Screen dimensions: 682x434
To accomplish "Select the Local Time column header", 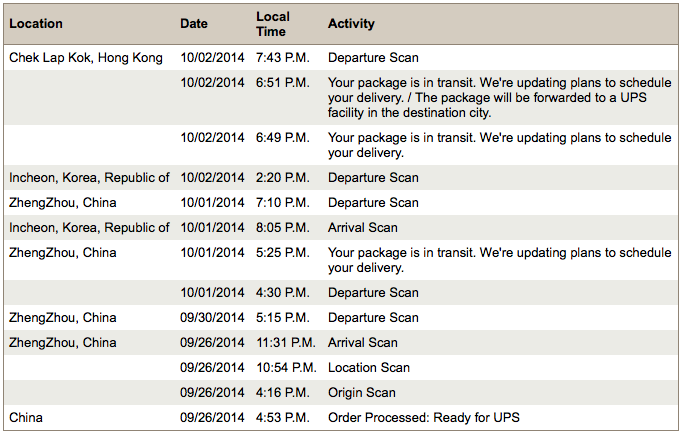I will [x=272, y=23].
